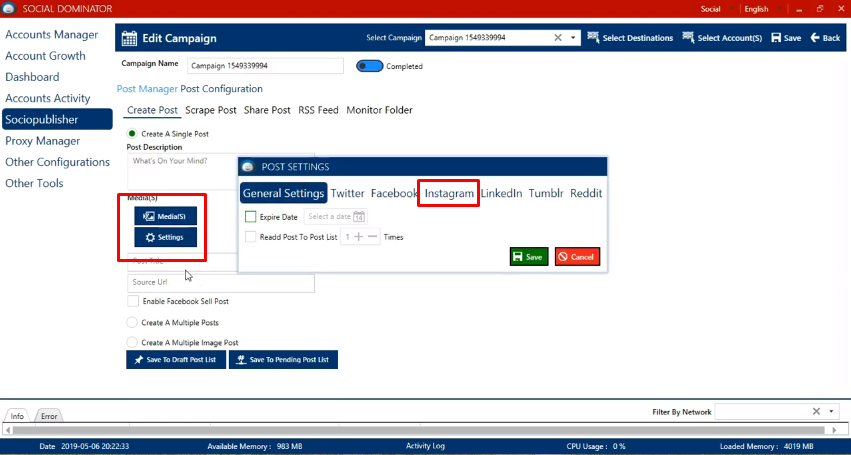Open the English language dropdown
The height and width of the screenshot is (455, 851).
[x=763, y=9]
